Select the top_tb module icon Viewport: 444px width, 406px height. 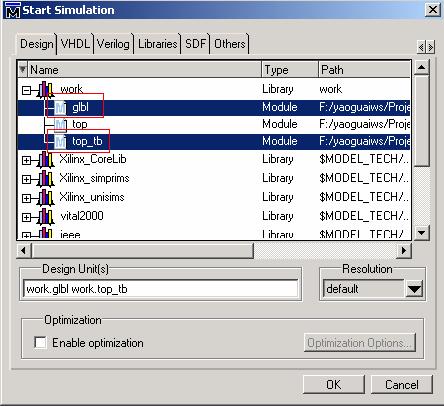(60, 142)
